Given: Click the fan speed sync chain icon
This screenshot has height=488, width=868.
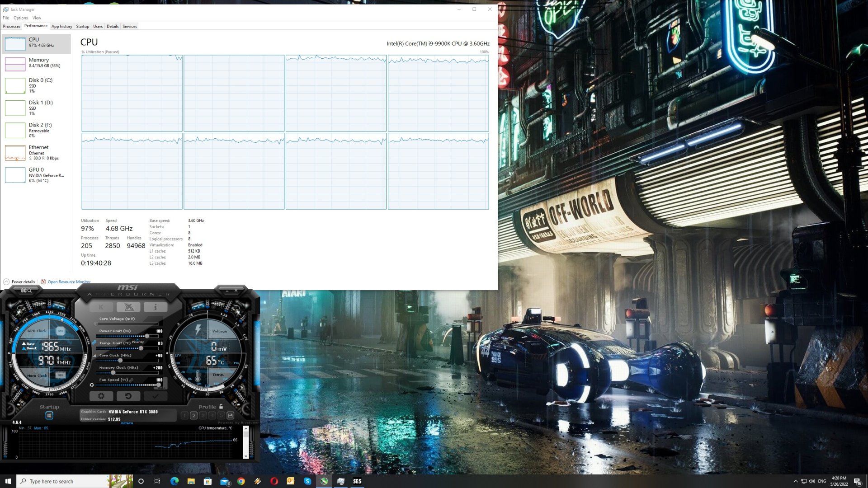Looking at the screenshot, I should click(x=130, y=380).
